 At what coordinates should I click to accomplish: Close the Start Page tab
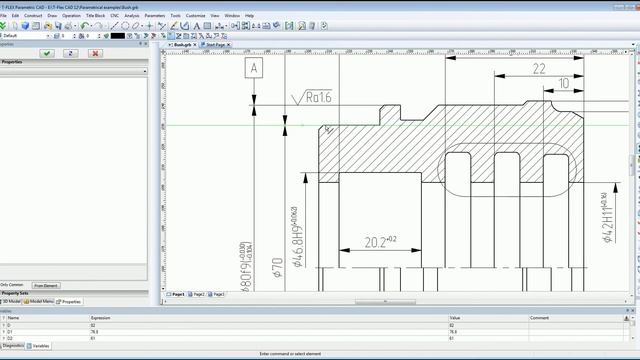229,44
